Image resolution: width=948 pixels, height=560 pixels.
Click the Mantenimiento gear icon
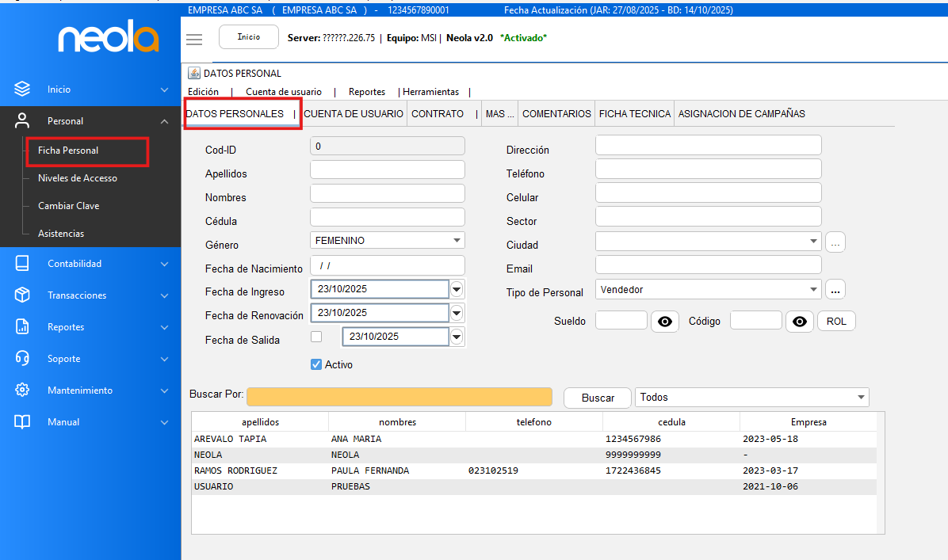(22, 390)
